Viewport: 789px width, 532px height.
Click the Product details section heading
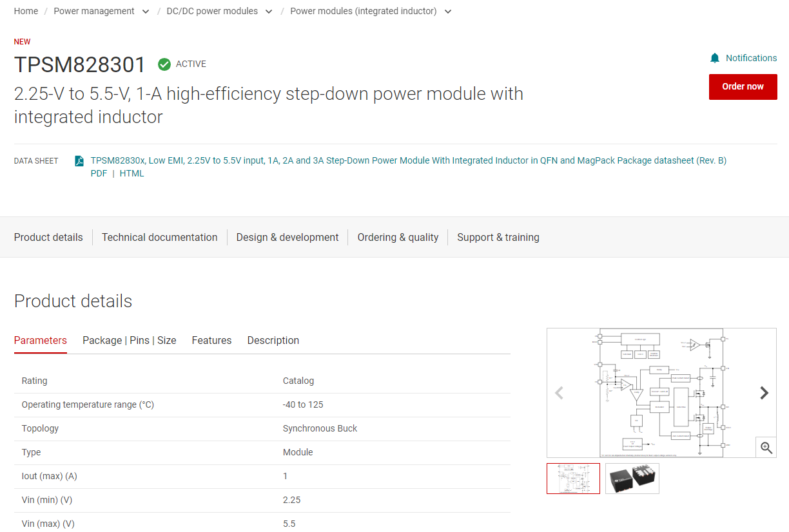(73, 301)
